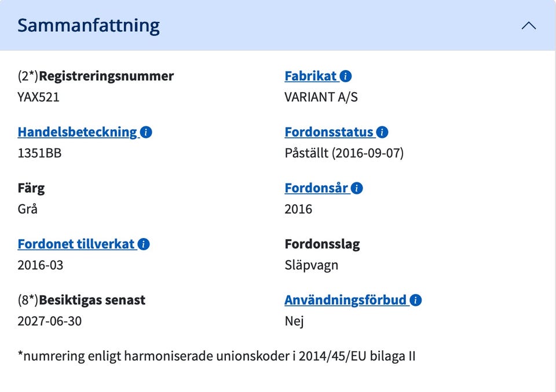
Task: Click the Påställt (2016-09-07) status value
Action: (x=344, y=153)
